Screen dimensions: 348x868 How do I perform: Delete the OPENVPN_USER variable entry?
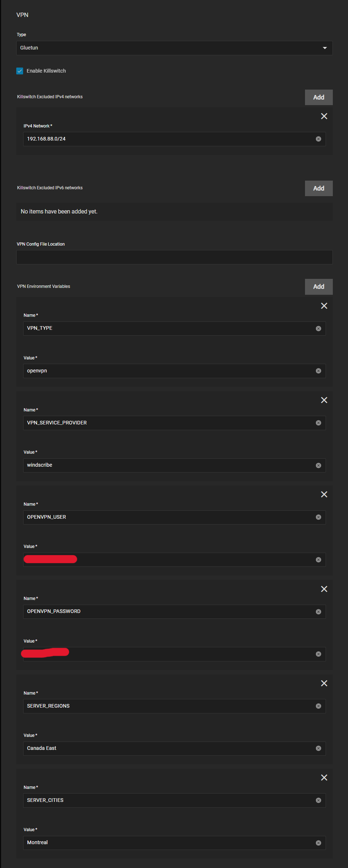click(x=324, y=494)
